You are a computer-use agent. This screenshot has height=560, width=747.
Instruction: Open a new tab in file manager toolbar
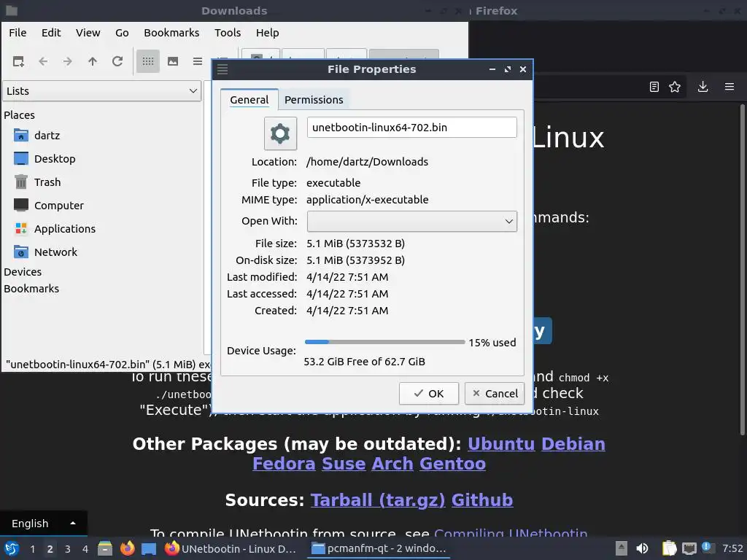(18, 61)
